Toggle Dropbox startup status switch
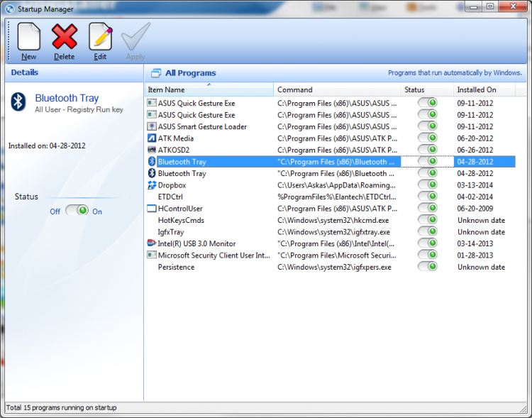 point(427,185)
